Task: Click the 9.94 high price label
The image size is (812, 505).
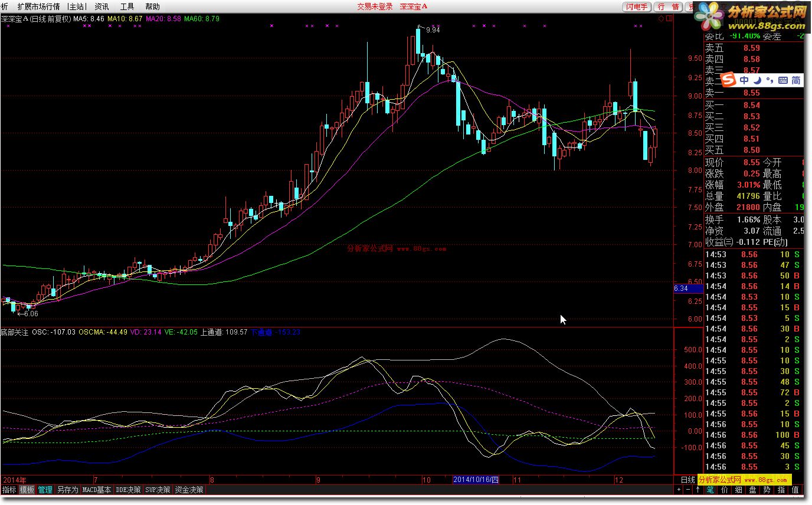Action: pos(433,29)
